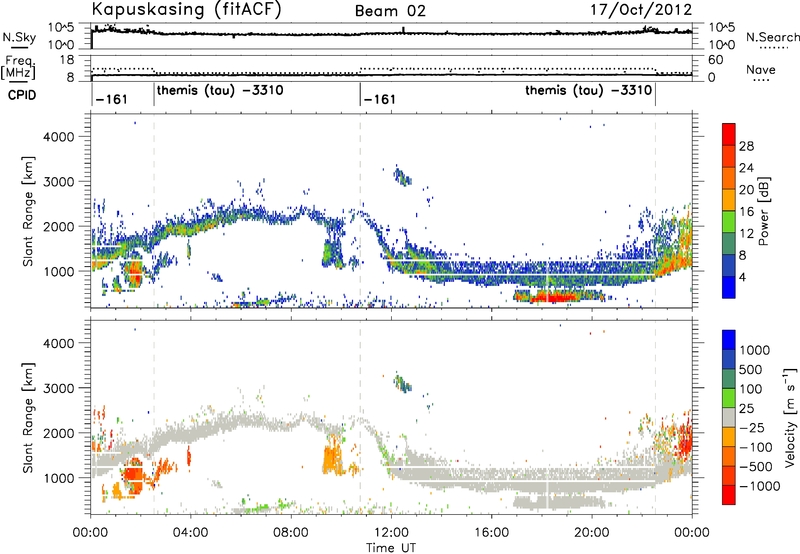Screen dimensions: 800x554
Task: Click the "04:00" time tick label
Action: pos(191,533)
